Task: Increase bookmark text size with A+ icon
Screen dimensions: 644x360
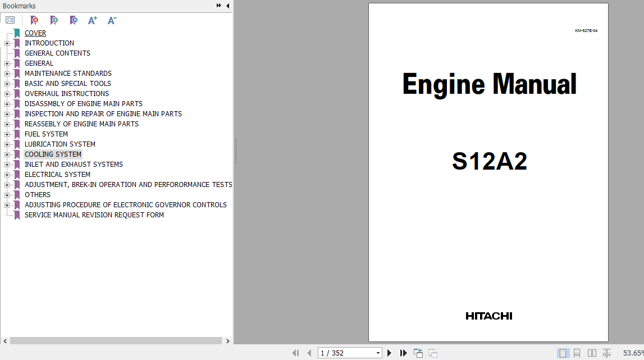Action: click(x=92, y=20)
